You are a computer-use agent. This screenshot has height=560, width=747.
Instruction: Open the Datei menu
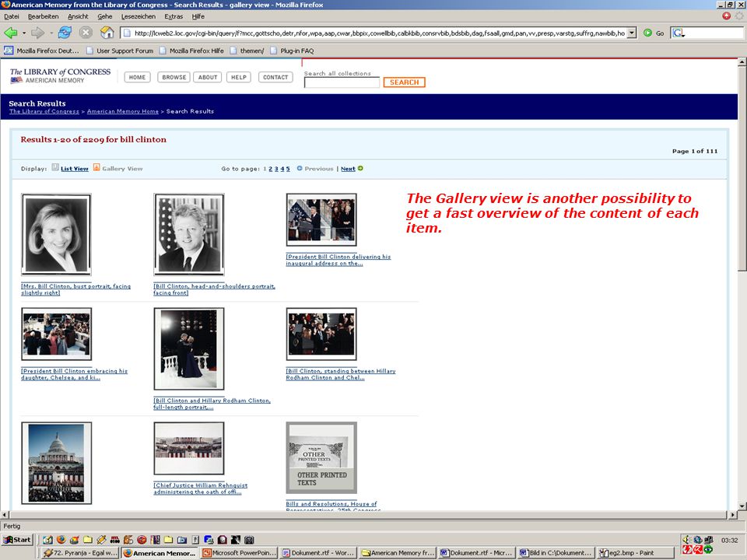tap(12, 16)
